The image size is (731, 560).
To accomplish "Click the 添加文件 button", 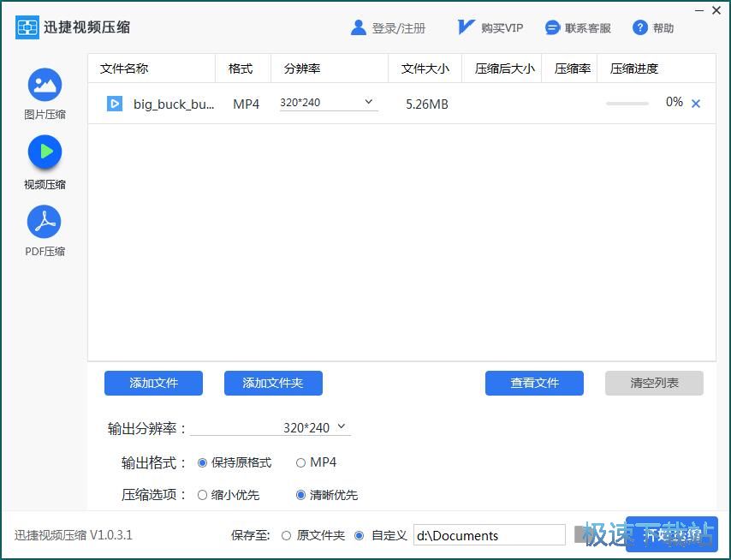I will (x=153, y=384).
